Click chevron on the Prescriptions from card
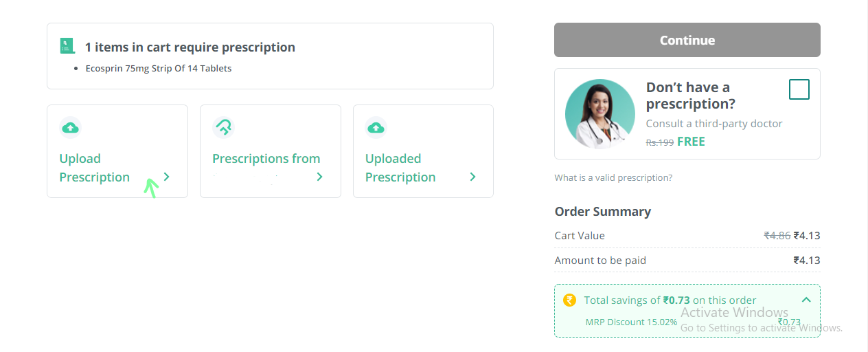Screen dimensions: 868x352 tap(319, 177)
